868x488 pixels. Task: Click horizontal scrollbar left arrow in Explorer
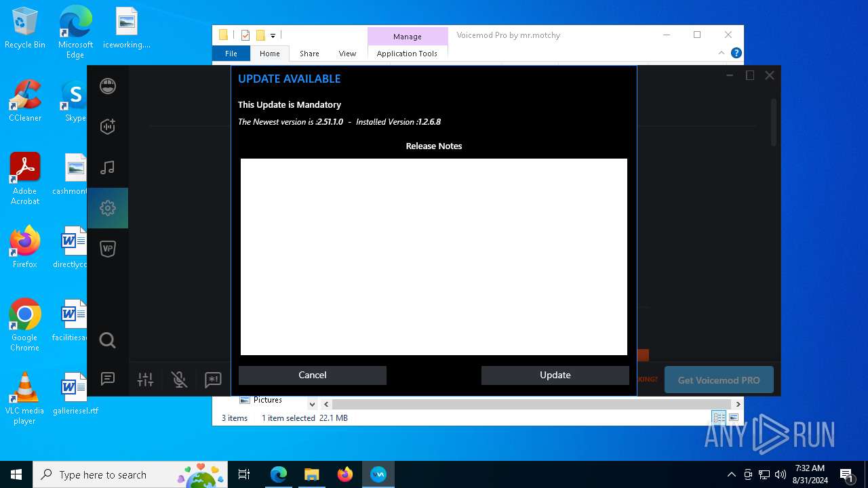(x=326, y=404)
